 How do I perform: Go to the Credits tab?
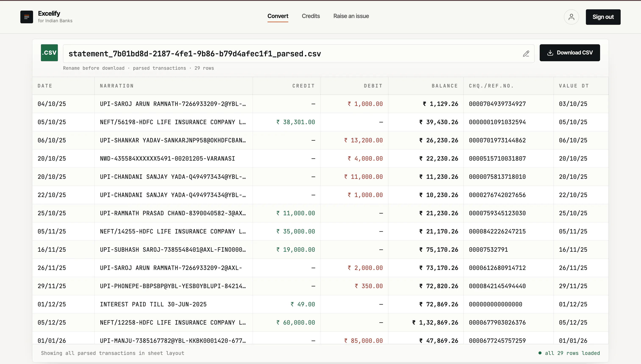[x=311, y=16]
